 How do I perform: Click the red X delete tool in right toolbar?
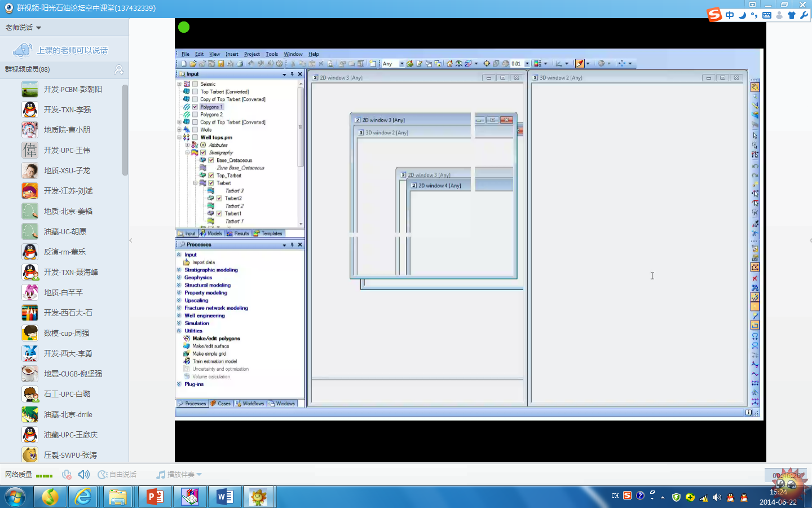click(x=754, y=278)
